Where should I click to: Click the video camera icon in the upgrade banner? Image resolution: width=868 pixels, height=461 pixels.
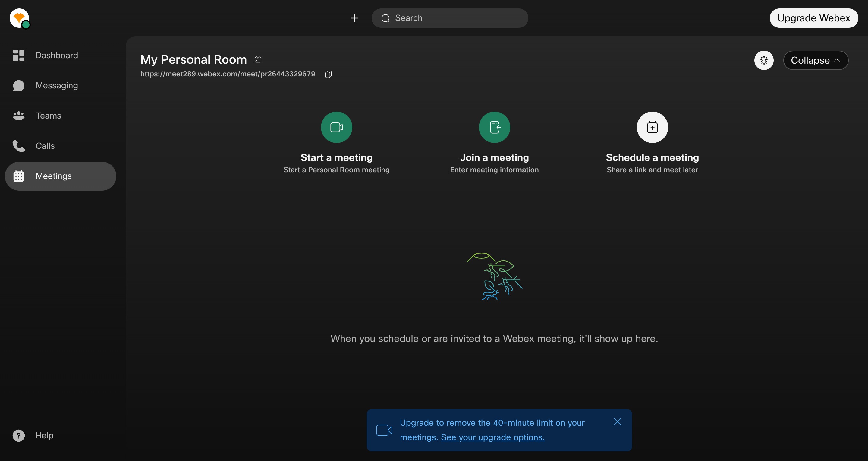point(384,430)
